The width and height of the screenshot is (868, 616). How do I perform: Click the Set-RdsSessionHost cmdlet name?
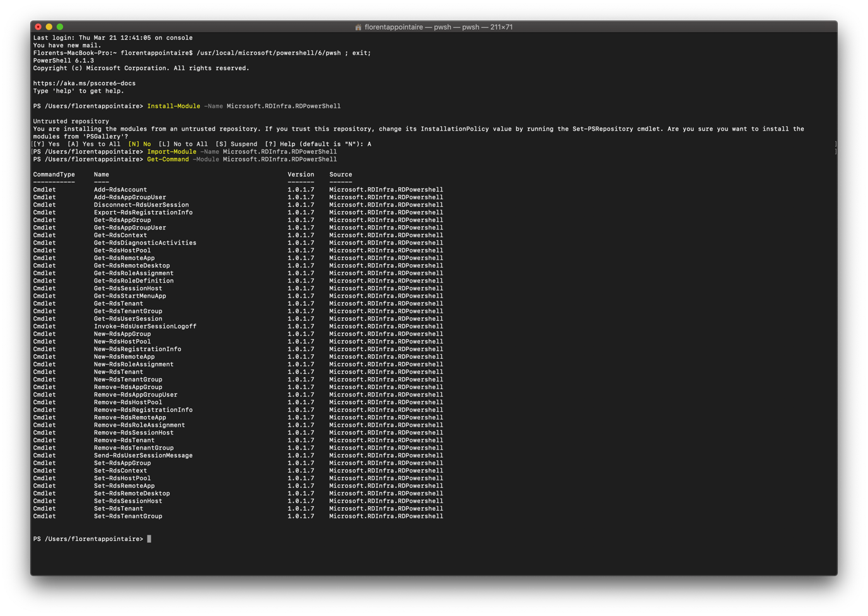pyautogui.click(x=128, y=501)
